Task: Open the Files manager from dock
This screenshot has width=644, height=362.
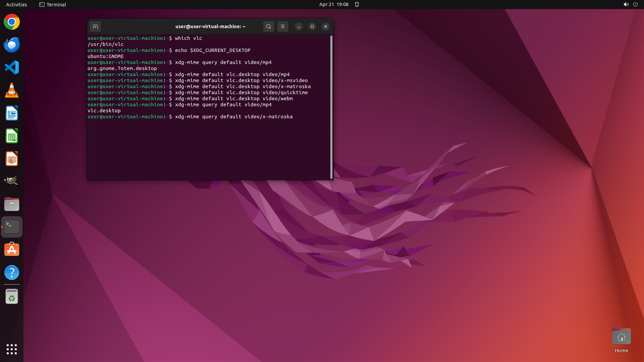Action: click(12, 204)
